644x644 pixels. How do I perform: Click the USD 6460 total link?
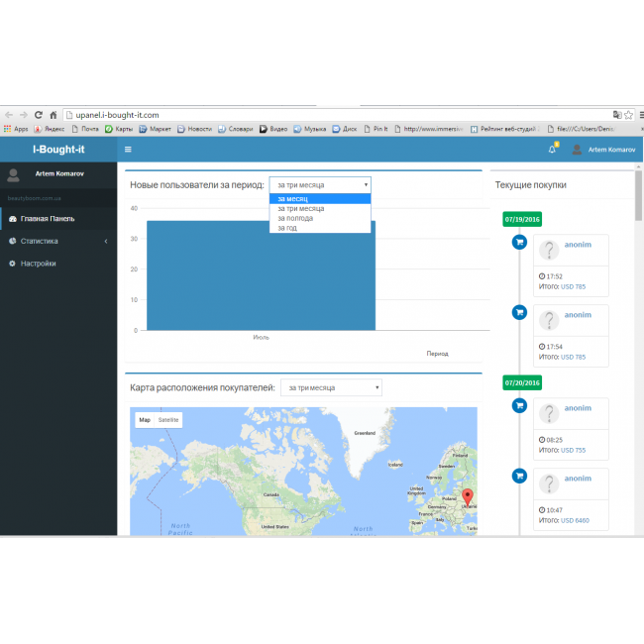click(x=575, y=520)
